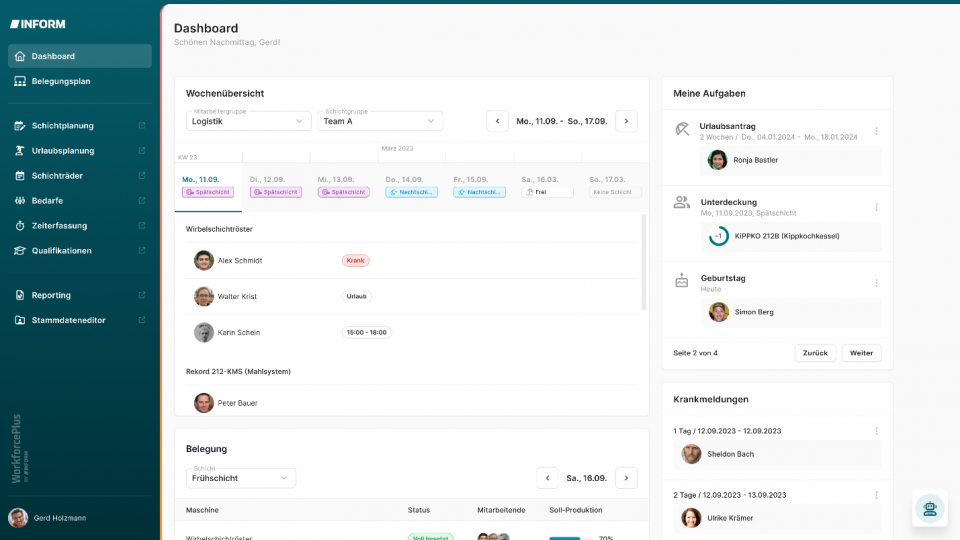Click external link icon next to Reporting

(x=141, y=296)
